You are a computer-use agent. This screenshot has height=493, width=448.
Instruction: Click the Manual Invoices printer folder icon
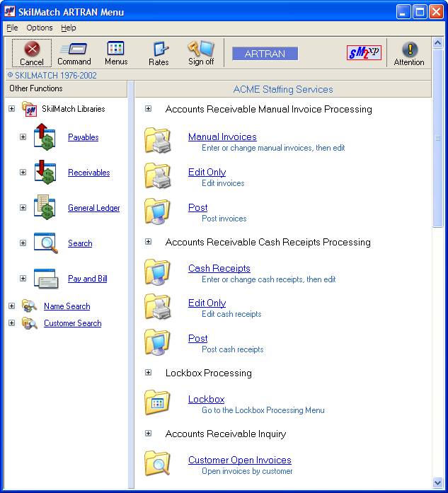tap(158, 140)
